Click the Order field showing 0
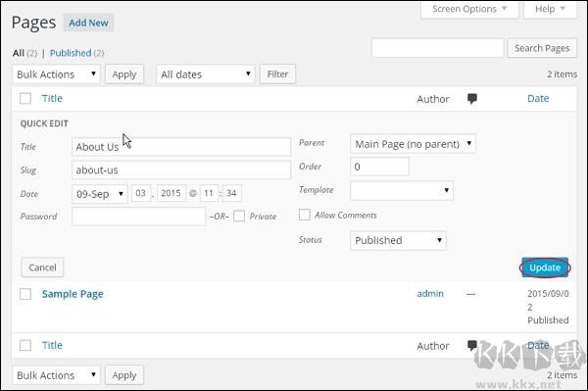588x391 pixels. coord(379,167)
